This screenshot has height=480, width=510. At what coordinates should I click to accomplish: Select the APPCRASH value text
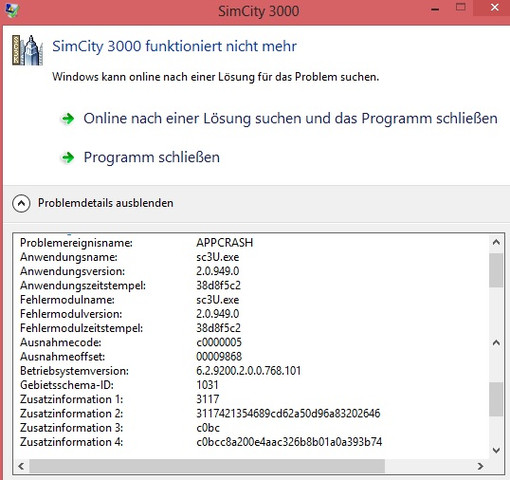[225, 243]
